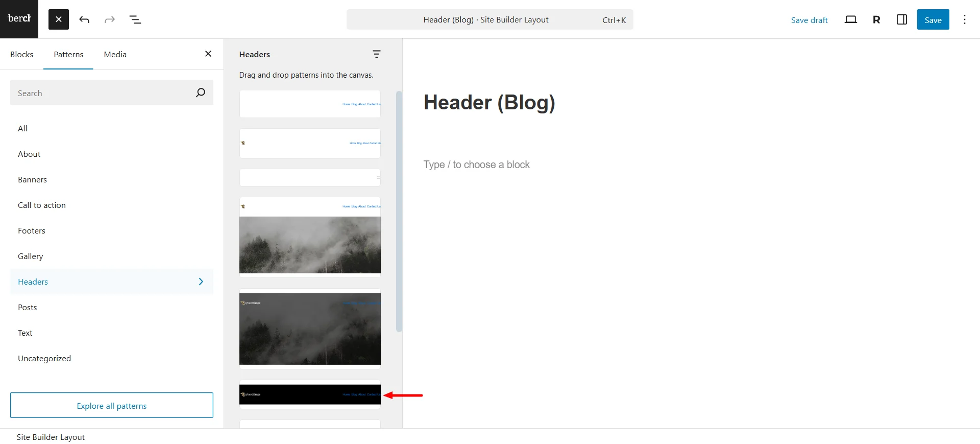Click the R plugin icon in toolbar
This screenshot has height=444, width=980.
coord(876,19)
